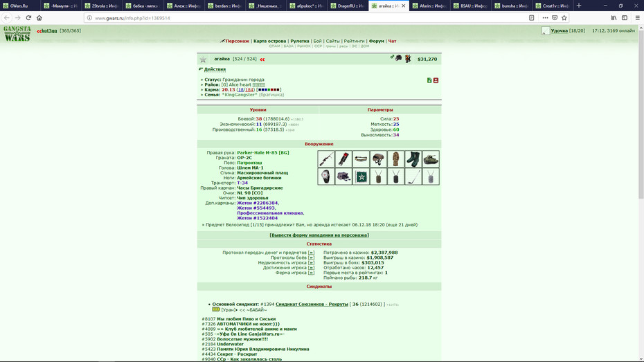Click the green star health chip icon
This screenshot has height=362, width=644.
coord(361,177)
